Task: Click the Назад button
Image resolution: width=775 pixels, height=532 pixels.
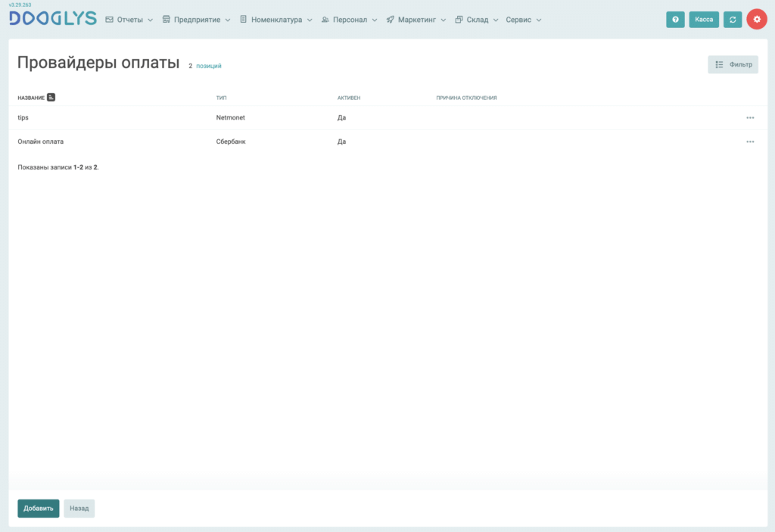Action: (79, 509)
